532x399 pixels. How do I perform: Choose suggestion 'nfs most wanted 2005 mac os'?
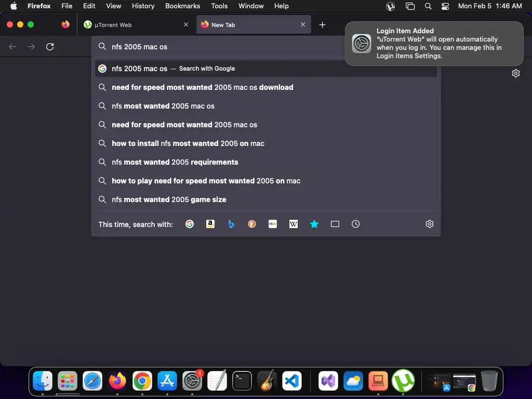(x=265, y=106)
